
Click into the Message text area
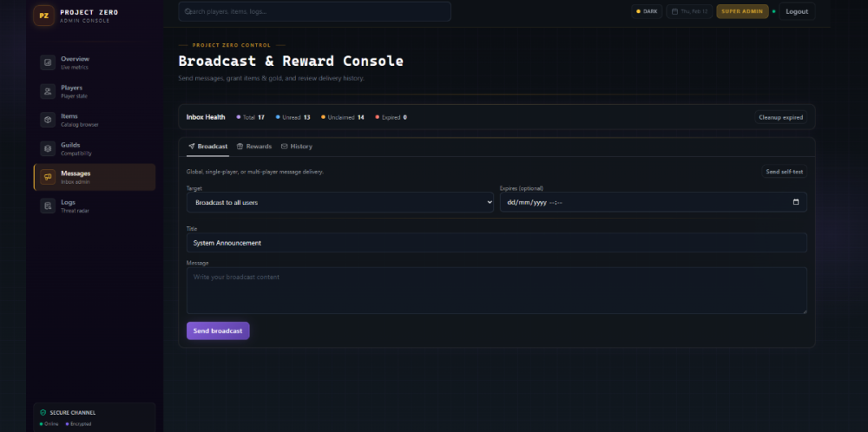tap(496, 290)
